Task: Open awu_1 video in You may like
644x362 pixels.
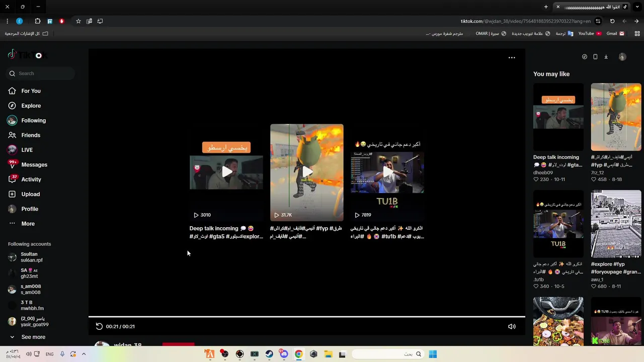Action: point(616,224)
